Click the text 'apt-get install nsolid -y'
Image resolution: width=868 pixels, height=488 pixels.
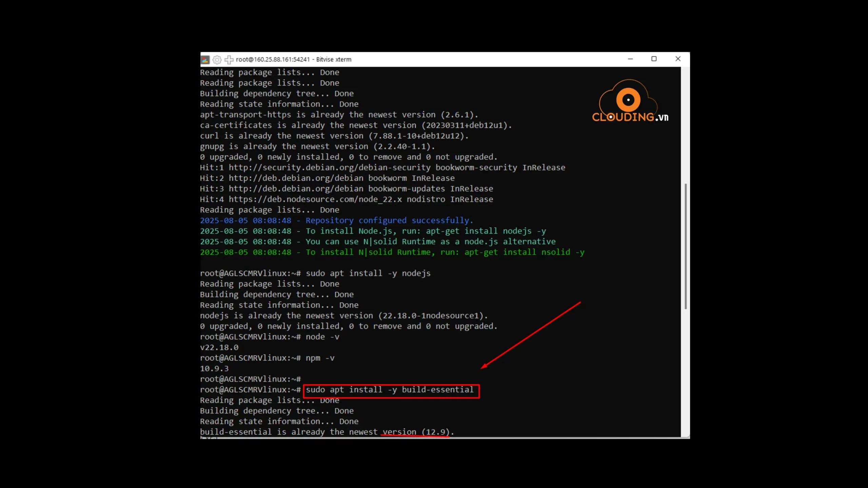(525, 252)
